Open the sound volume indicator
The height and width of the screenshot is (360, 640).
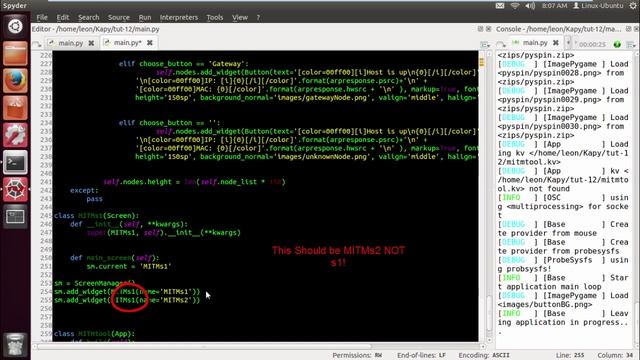[530, 6]
